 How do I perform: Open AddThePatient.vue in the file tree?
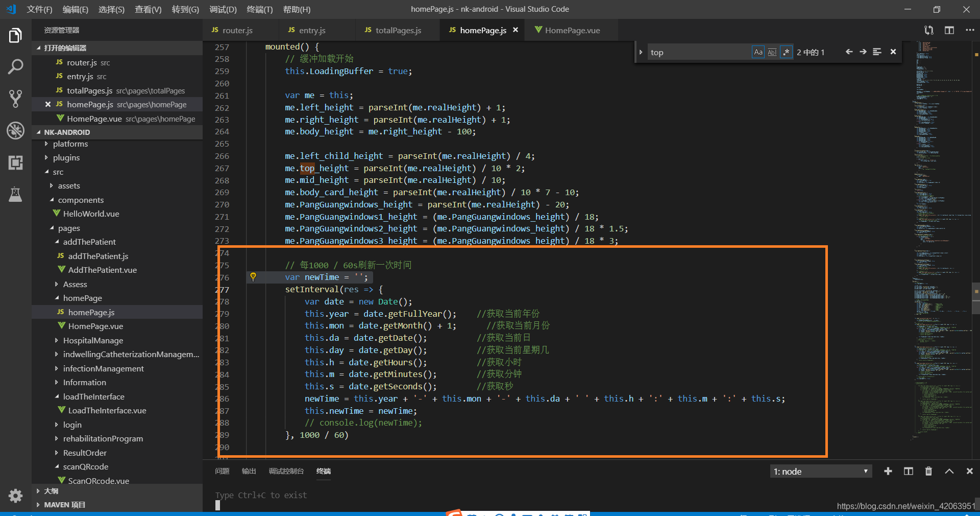tap(102, 270)
